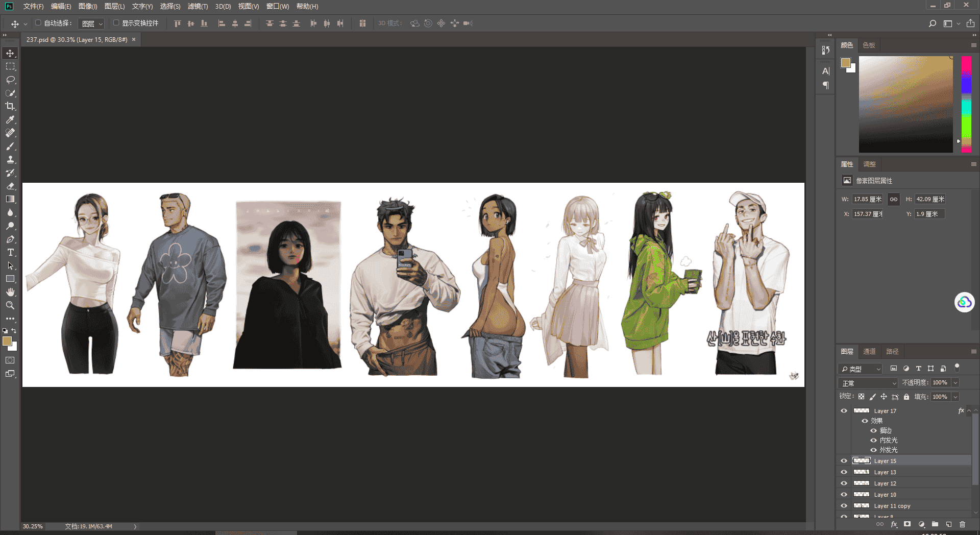980x535 pixels.
Task: Click the foreground color swatch in toolbar
Action: pyautogui.click(x=7, y=342)
